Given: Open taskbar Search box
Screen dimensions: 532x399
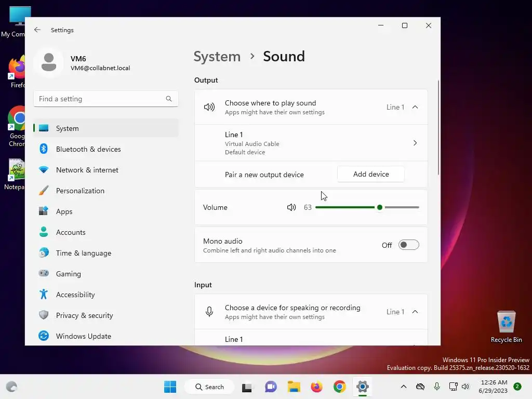Looking at the screenshot, I should click(209, 387).
